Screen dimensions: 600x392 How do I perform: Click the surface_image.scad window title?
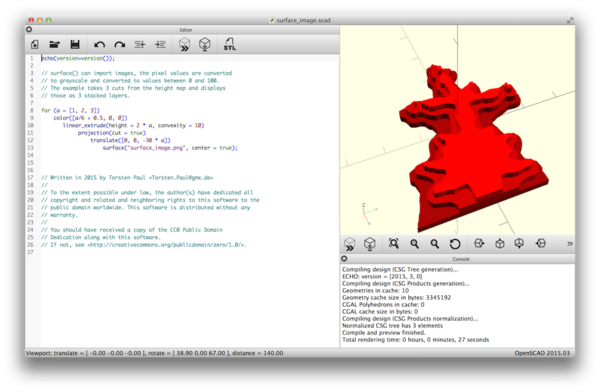(x=303, y=20)
